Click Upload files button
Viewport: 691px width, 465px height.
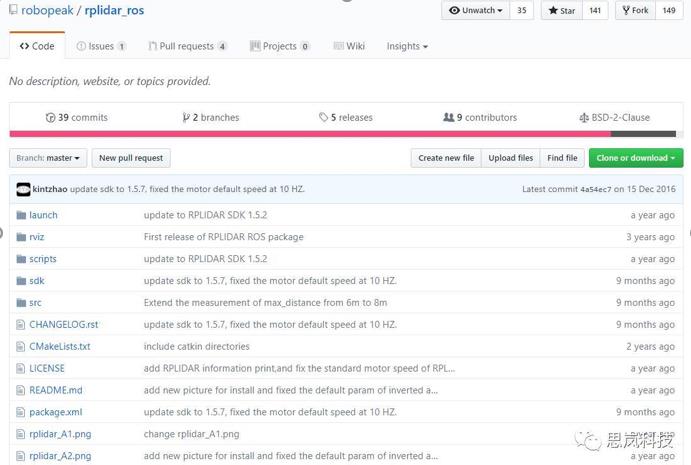pyautogui.click(x=510, y=158)
